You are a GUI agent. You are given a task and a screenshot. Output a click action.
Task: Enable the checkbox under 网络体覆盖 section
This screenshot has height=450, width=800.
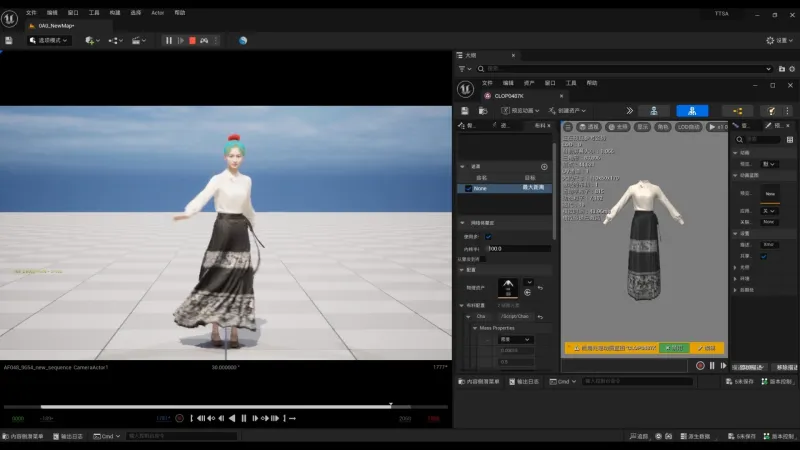coord(488,237)
